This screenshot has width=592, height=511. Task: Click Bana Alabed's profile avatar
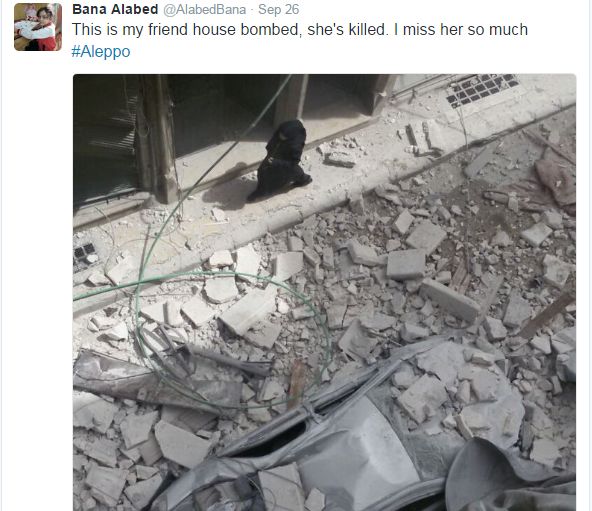tap(38, 27)
